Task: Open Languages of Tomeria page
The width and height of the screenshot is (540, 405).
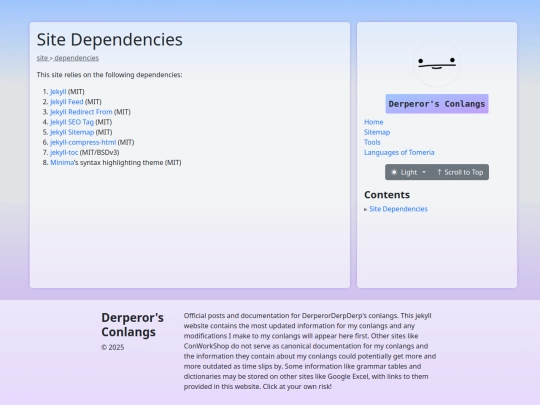Action: 399,152
